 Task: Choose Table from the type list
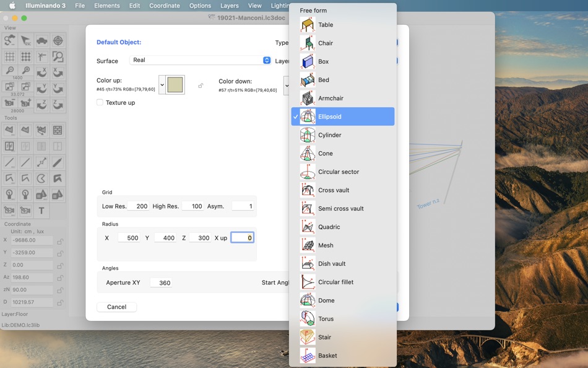[343, 25]
